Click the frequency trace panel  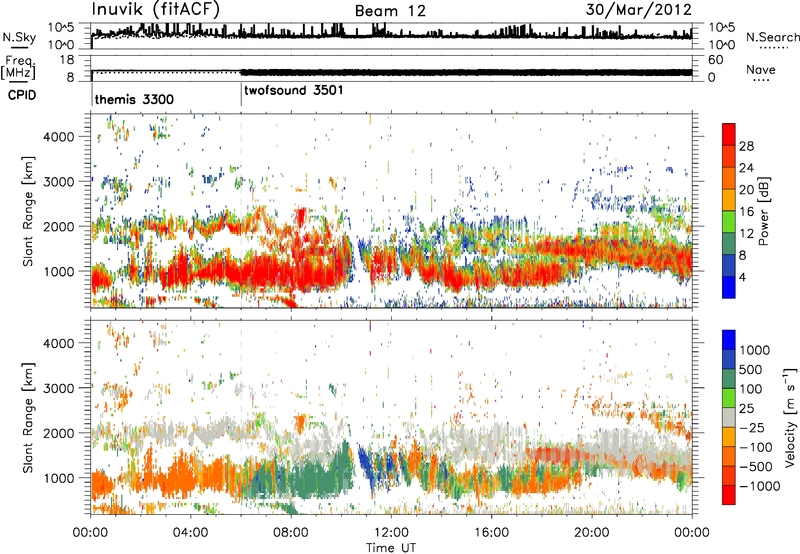pos(391,68)
